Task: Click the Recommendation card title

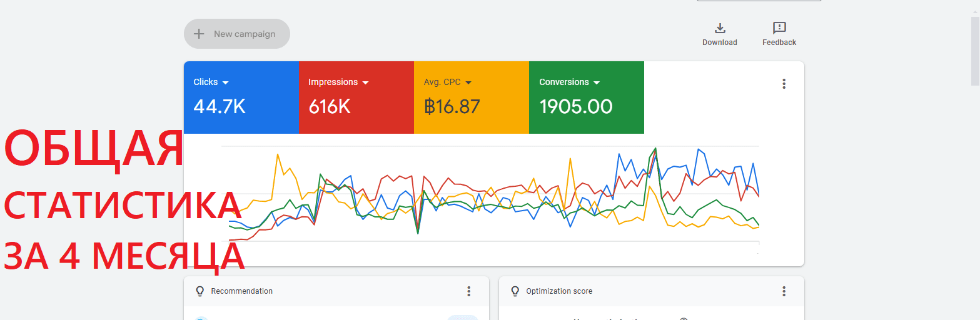Action: [x=241, y=291]
